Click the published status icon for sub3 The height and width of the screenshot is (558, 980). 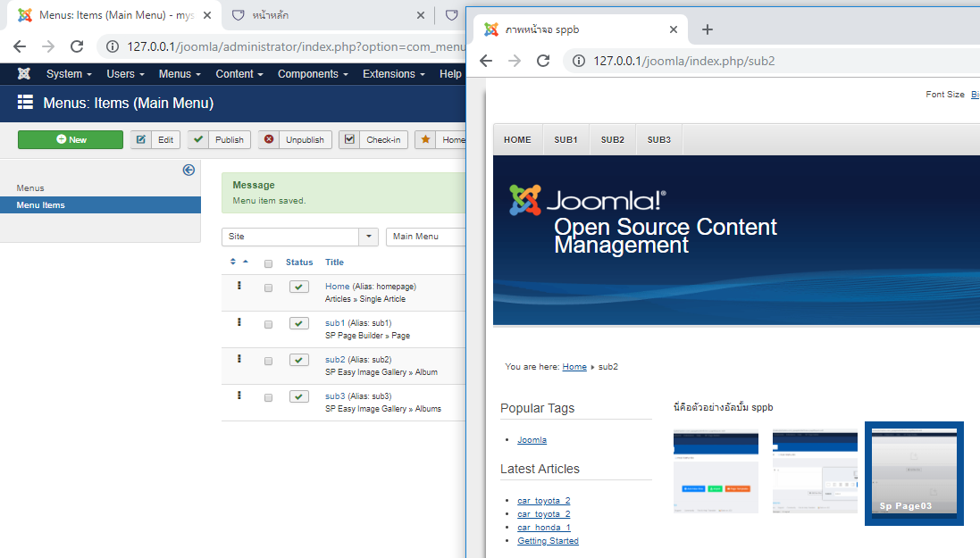point(299,396)
